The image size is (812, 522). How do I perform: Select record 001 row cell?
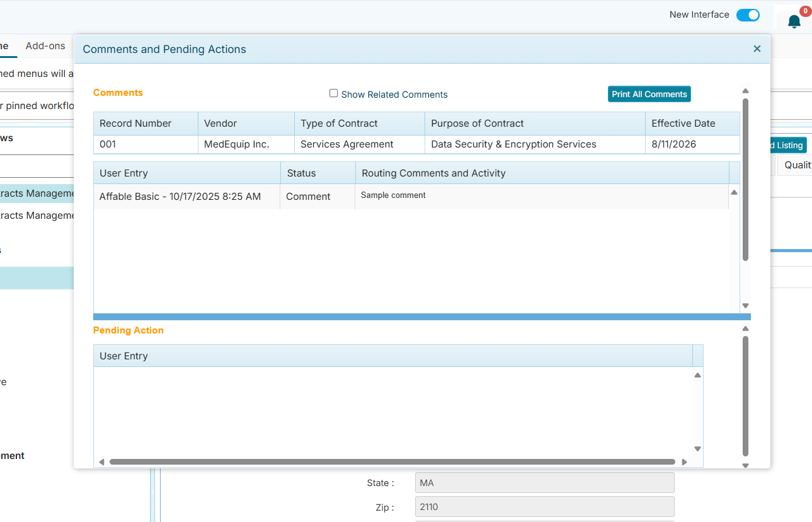pyautogui.click(x=108, y=144)
